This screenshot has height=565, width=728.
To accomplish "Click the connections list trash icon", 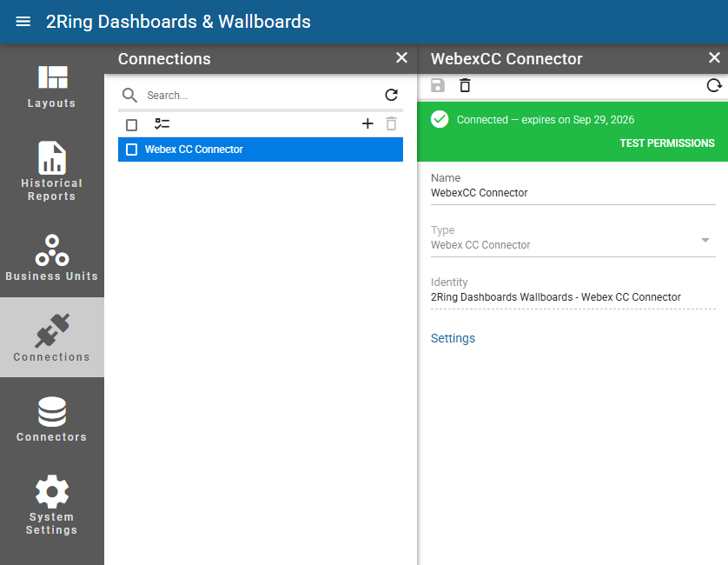I will point(392,123).
